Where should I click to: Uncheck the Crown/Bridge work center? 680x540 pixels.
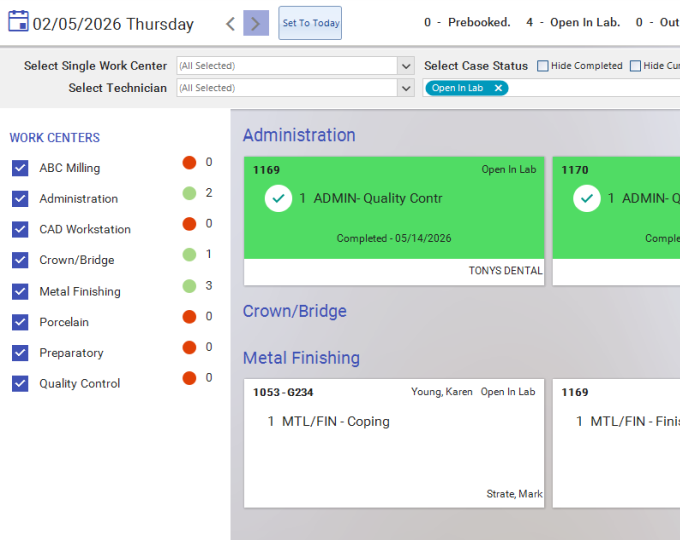tap(20, 260)
